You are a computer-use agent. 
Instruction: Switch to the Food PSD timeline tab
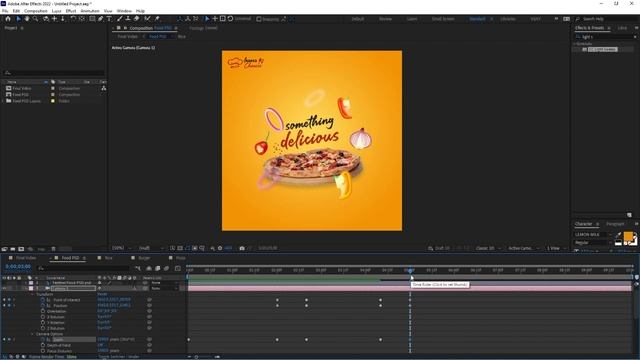tap(70, 258)
